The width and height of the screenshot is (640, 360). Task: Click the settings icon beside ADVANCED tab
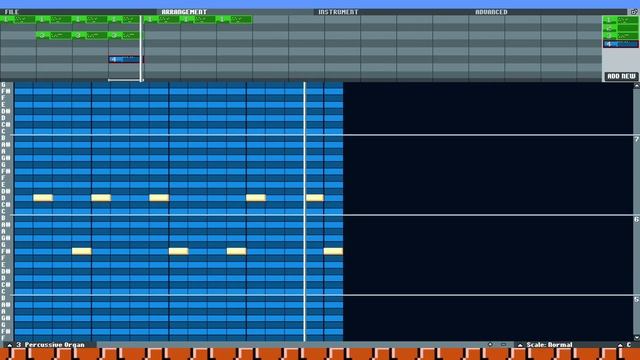(x=634, y=12)
